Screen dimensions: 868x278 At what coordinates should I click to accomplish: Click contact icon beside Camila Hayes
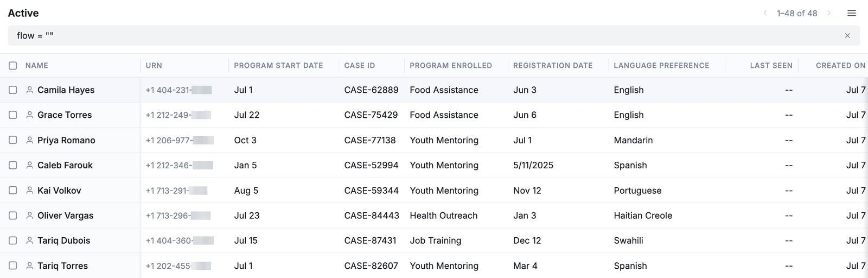click(x=30, y=90)
